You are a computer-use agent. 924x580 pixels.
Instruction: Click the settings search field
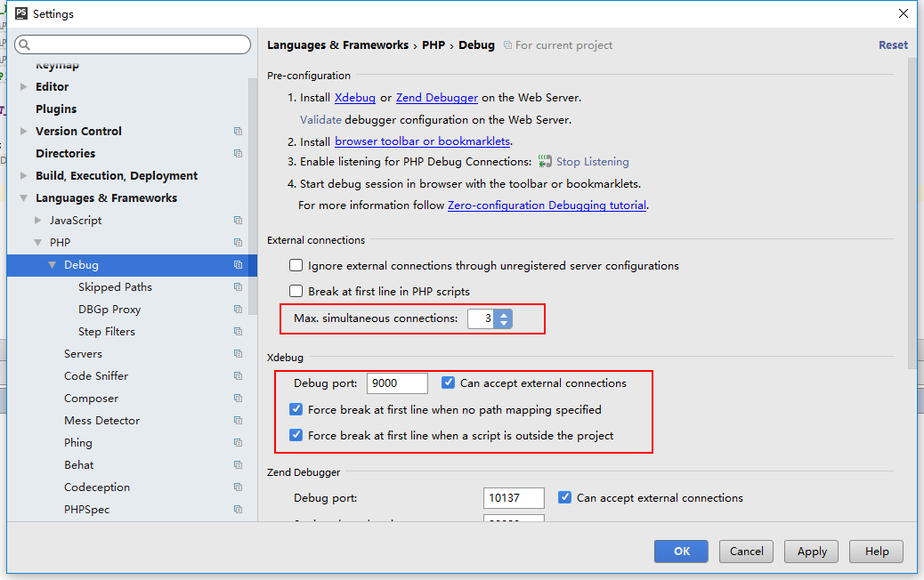(x=133, y=44)
